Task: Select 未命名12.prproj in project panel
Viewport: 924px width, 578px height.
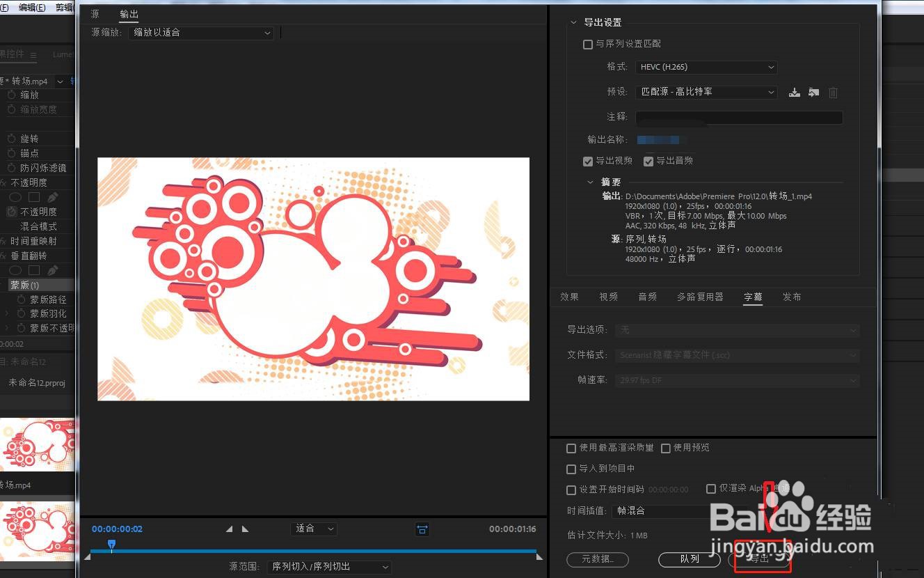Action: click(x=37, y=383)
